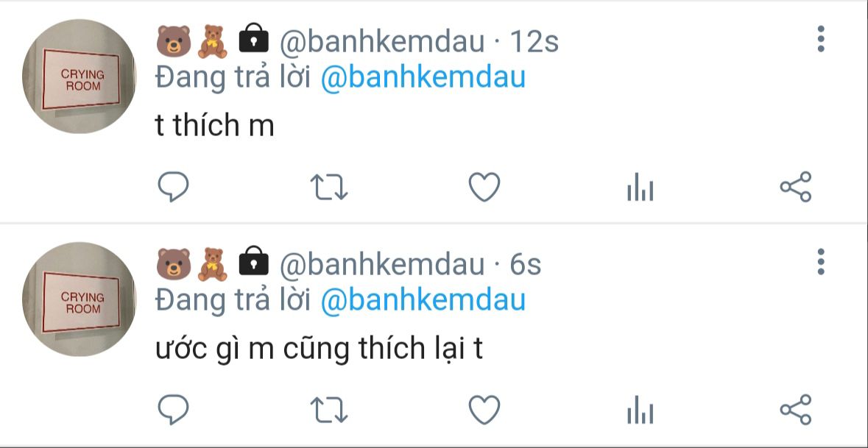The width and height of the screenshot is (868, 448).
Task: Like the 't thích m' tweet
Action: [x=484, y=187]
